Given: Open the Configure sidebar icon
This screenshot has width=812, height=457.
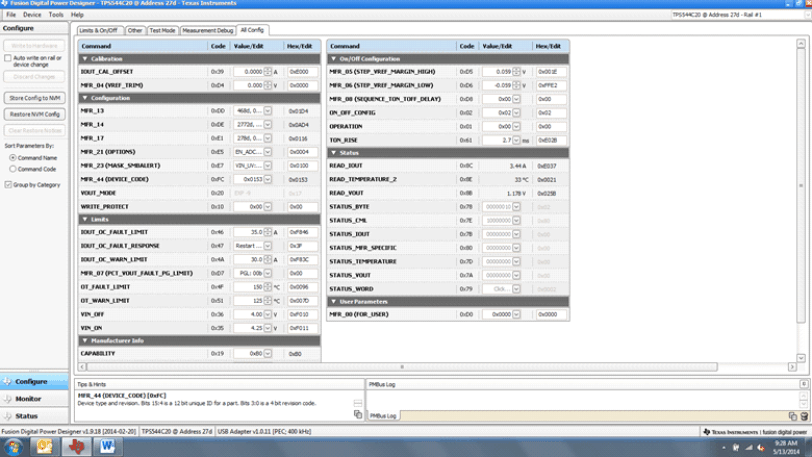Looking at the screenshot, I should pyautogui.click(x=7, y=381).
